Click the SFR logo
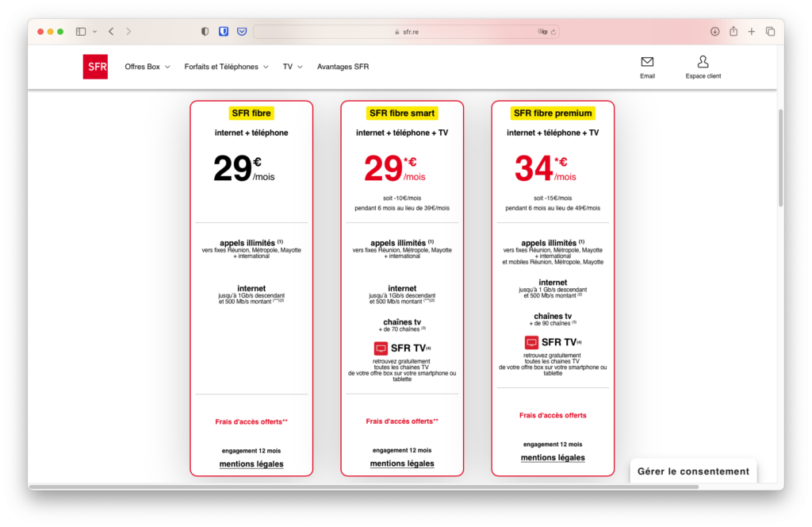The height and width of the screenshot is (527, 812). click(x=95, y=67)
